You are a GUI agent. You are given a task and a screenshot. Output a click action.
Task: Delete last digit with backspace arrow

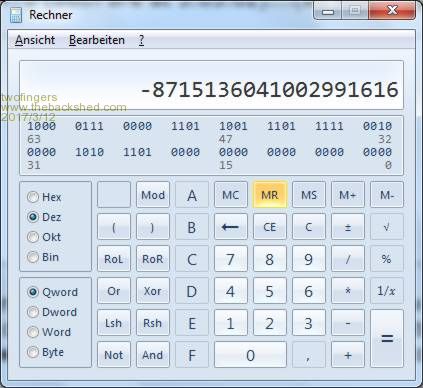click(x=231, y=227)
